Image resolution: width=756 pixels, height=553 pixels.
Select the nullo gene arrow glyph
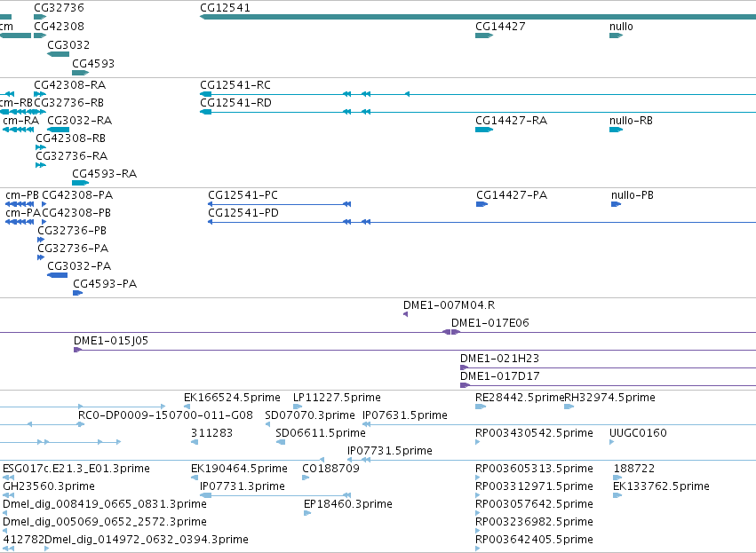click(x=617, y=36)
